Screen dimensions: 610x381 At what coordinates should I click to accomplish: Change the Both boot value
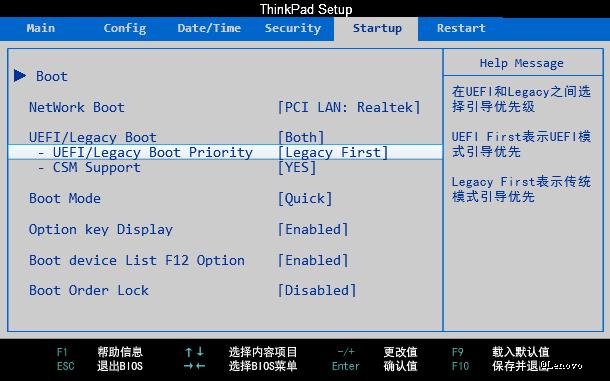(x=301, y=137)
